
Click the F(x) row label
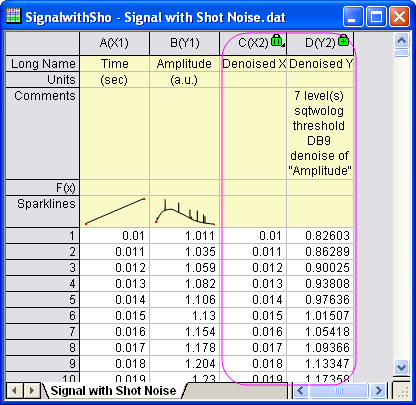tap(43, 188)
